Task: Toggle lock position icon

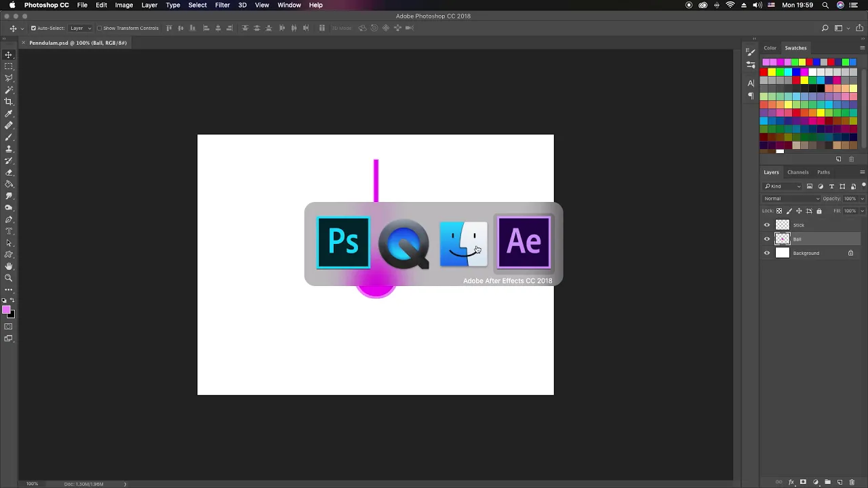Action: tap(799, 211)
